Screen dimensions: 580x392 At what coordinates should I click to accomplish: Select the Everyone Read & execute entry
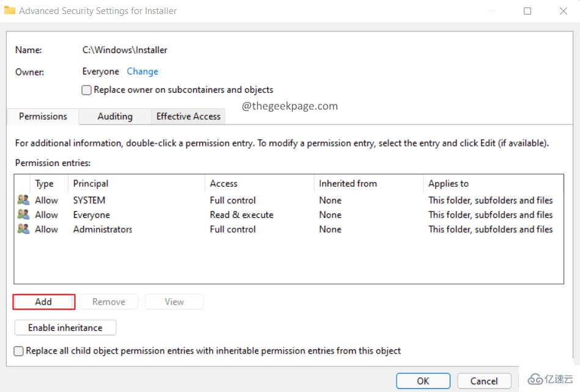[241, 215]
